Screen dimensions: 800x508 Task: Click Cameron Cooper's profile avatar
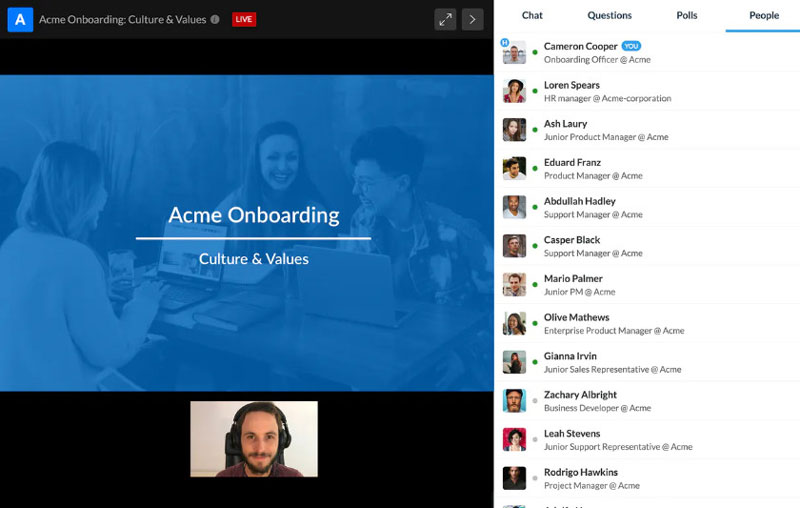(514, 53)
